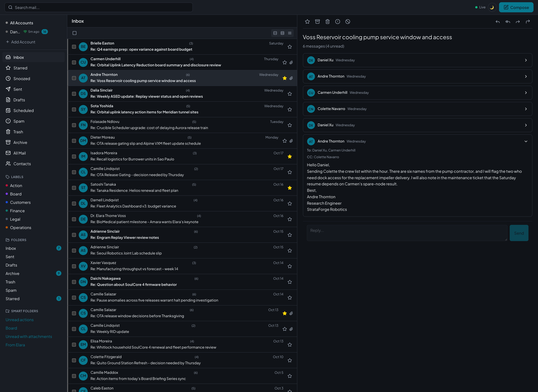Open the From Elara smart folder
This screenshot has width=538, height=392.
click(x=15, y=345)
